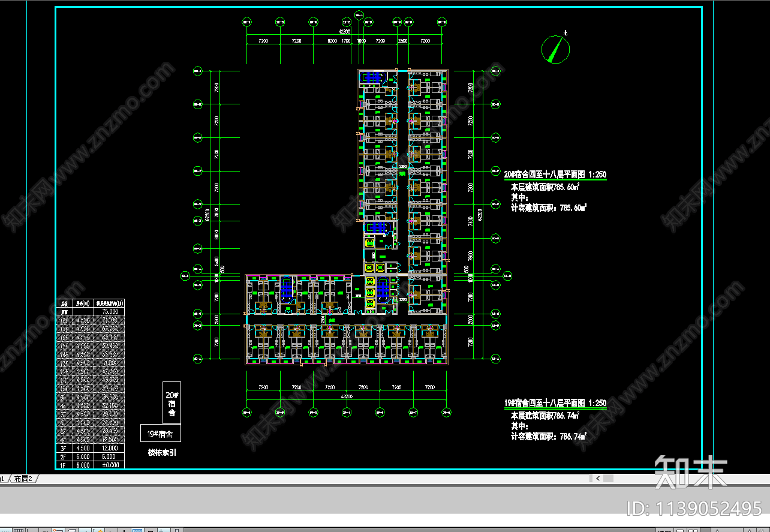
Task: Select the 楼栋索引 label
Action: pos(162,453)
